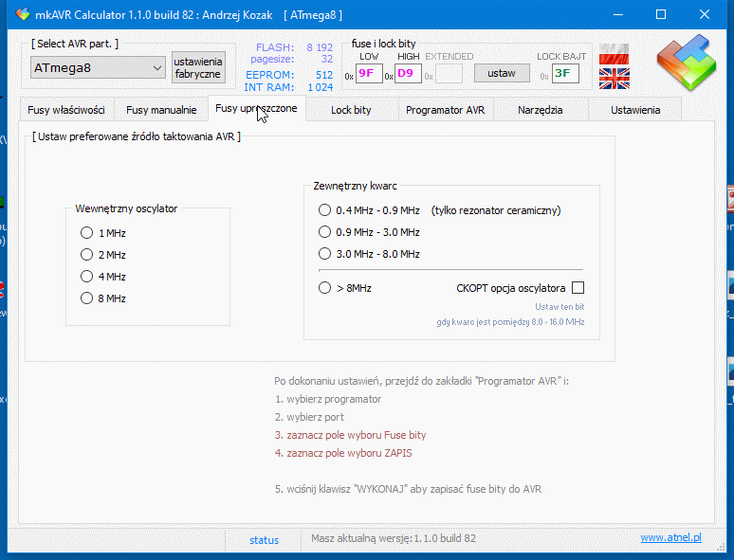Viewport: 734px width, 560px height.
Task: Open the AVR part selection dropdown
Action: coord(99,67)
